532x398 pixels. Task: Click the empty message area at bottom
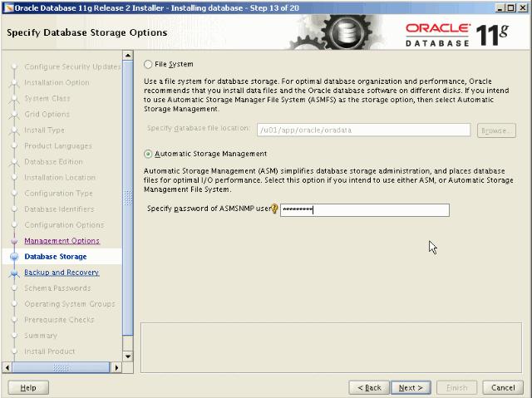coord(331,348)
